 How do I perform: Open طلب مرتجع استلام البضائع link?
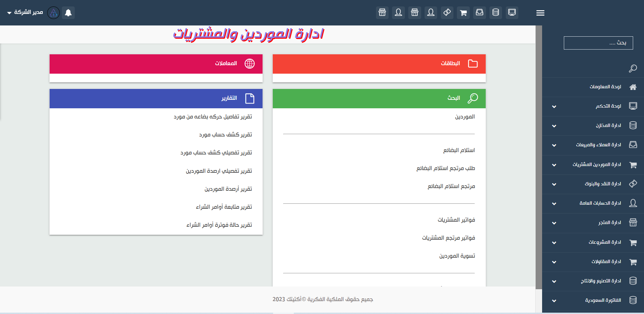(446, 168)
